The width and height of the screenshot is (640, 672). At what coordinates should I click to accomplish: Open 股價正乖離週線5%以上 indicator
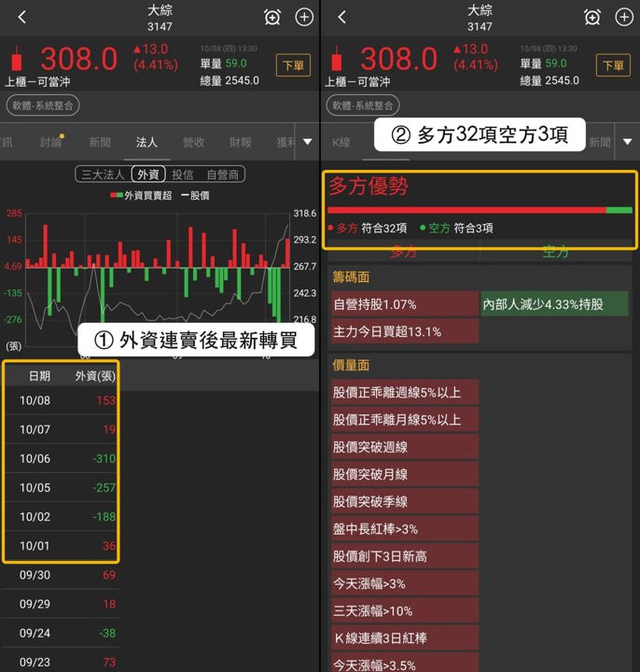pos(405,392)
